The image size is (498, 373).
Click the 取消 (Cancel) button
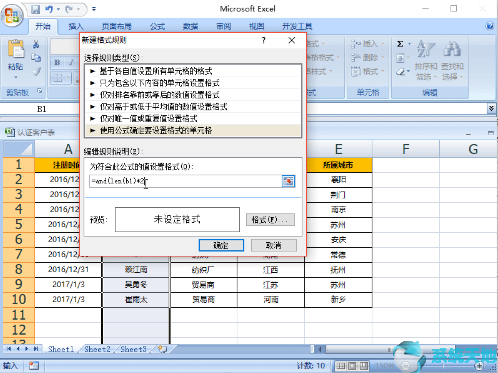pyautogui.click(x=274, y=245)
